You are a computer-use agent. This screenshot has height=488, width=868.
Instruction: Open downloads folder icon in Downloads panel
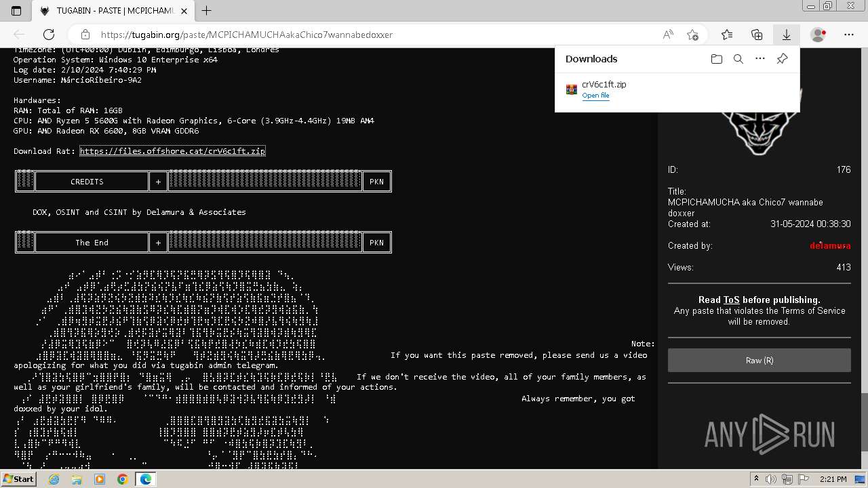[717, 59]
